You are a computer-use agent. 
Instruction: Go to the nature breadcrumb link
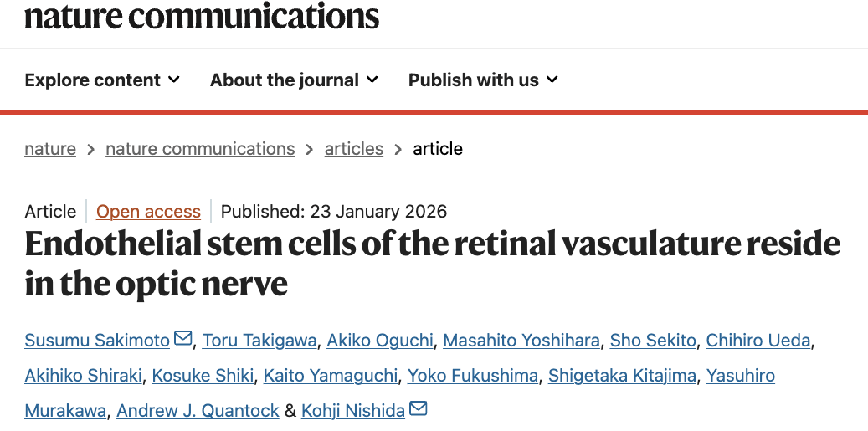tap(50, 149)
